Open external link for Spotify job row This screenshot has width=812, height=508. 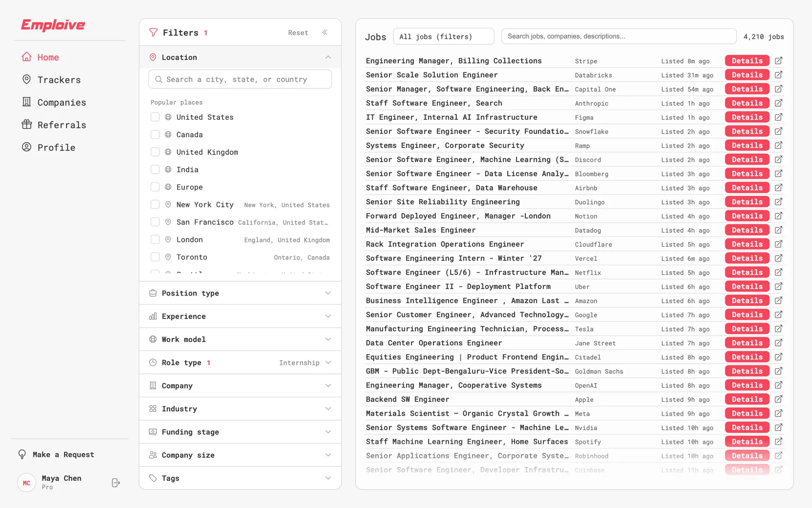[779, 441]
